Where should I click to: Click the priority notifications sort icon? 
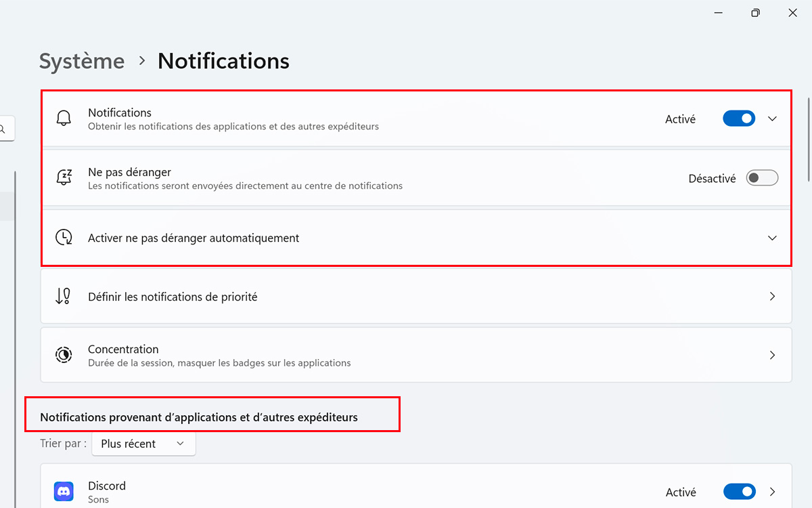(x=64, y=297)
